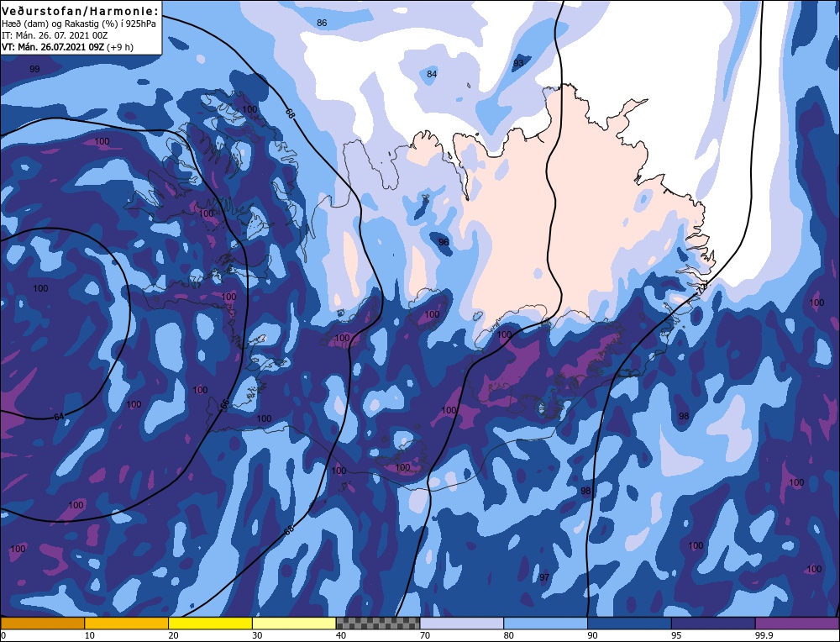The image size is (840, 642).
Task: Click the humidity value '86' on the map
Action: 322,23
